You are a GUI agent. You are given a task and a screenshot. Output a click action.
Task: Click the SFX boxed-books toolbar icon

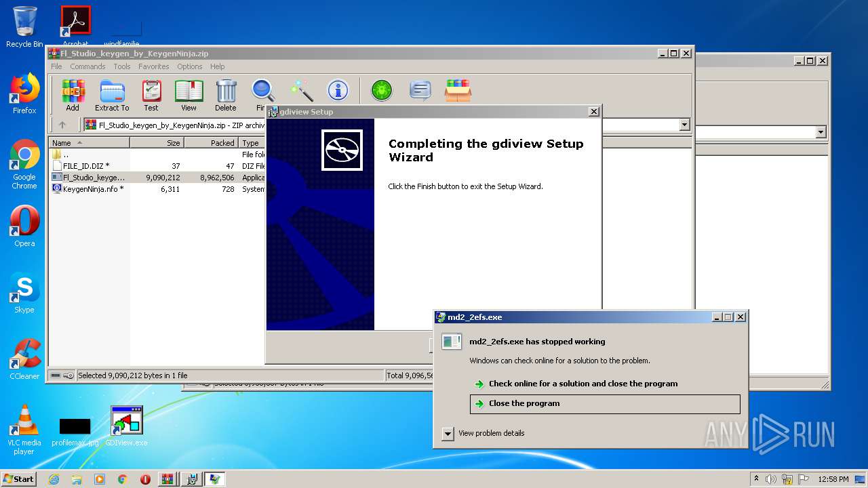458,90
